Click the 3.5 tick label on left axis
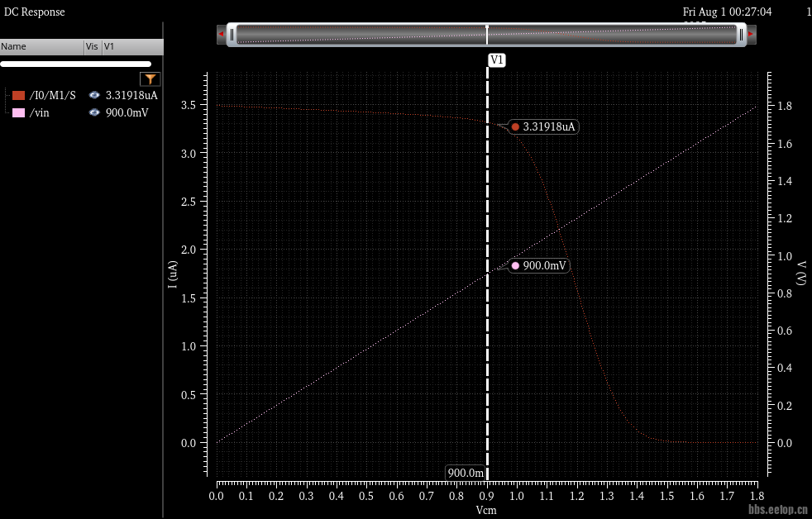The width and height of the screenshot is (812, 519). point(189,105)
